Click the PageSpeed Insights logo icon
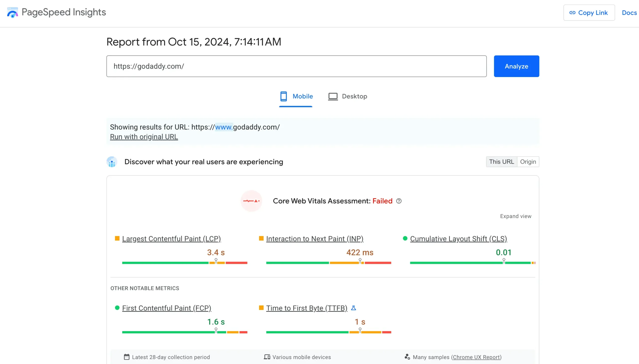Image resolution: width=639 pixels, height=364 pixels. click(x=12, y=12)
